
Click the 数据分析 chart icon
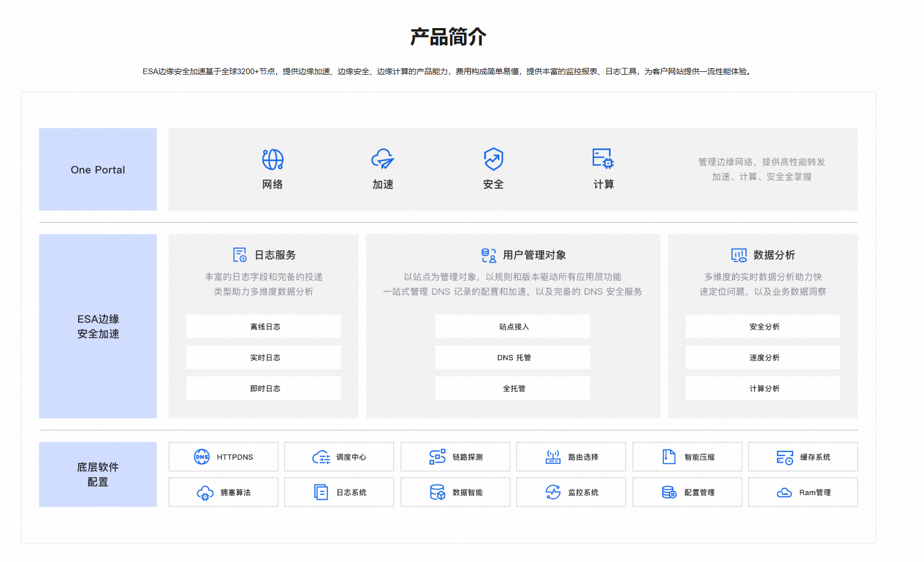pyautogui.click(x=739, y=255)
